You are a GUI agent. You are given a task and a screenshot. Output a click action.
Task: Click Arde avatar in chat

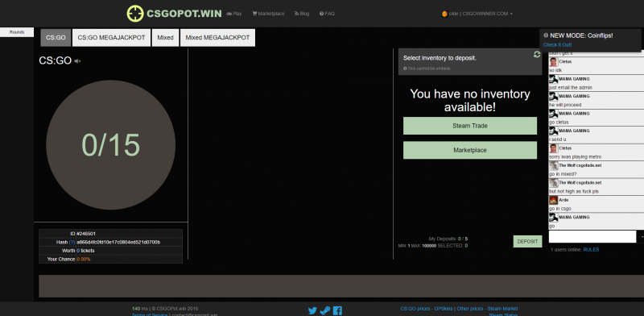tap(553, 200)
